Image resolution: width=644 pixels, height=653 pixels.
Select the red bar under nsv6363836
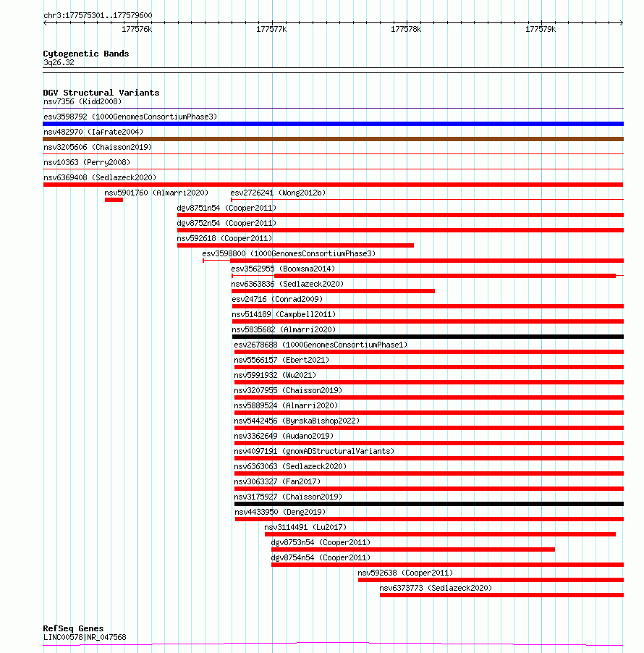[334, 291]
